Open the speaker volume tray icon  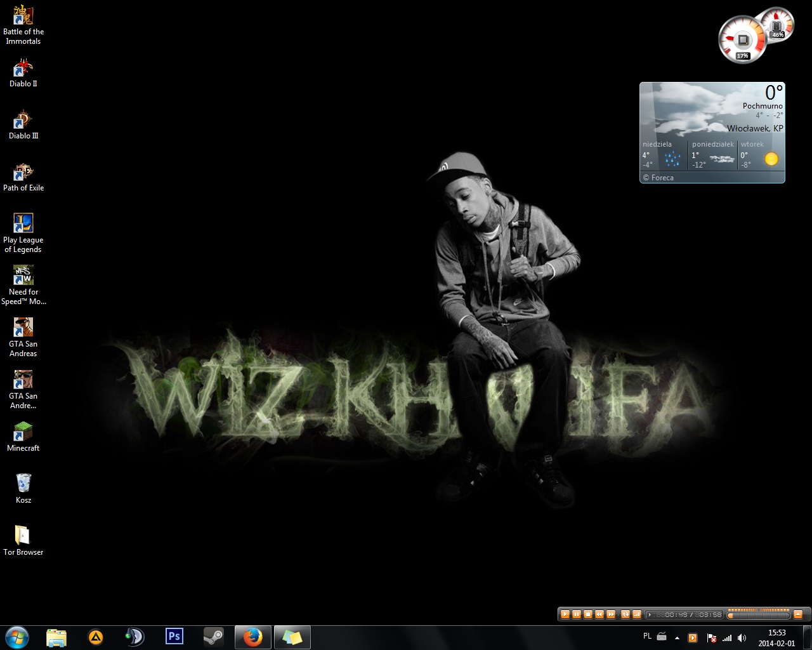pos(742,638)
